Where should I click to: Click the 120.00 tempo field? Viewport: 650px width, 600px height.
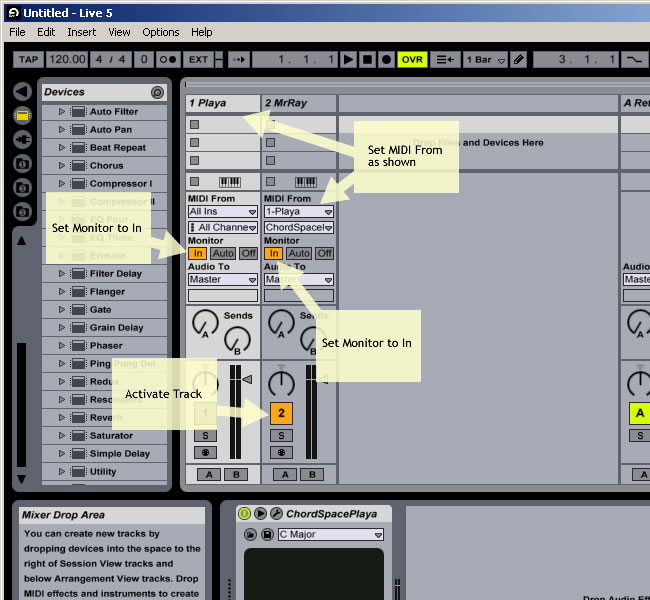point(68,60)
